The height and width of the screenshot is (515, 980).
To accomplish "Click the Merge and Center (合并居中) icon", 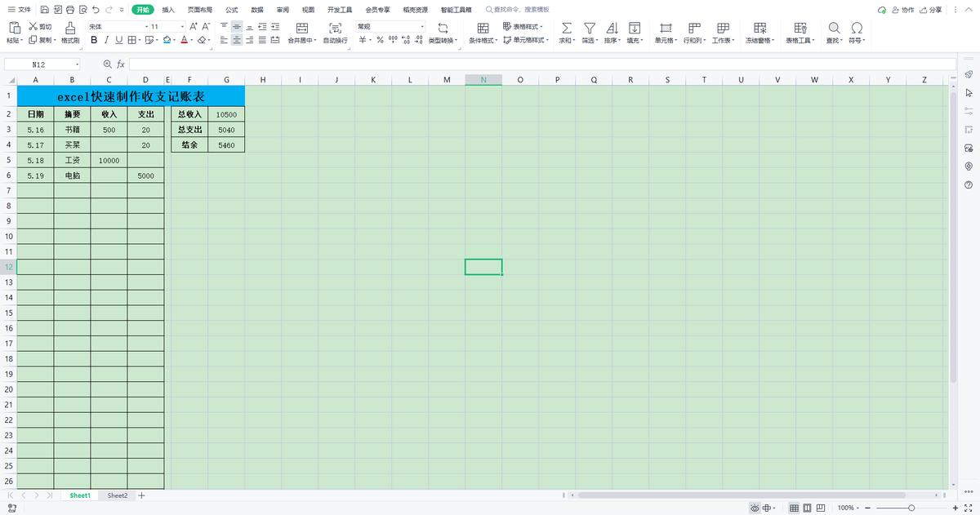I will pyautogui.click(x=303, y=29).
